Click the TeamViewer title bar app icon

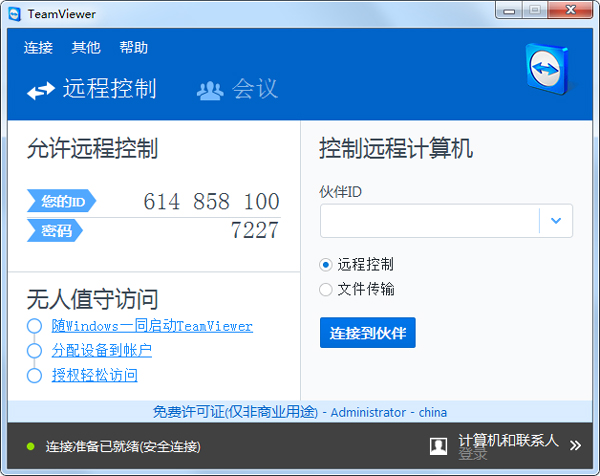coord(14,10)
